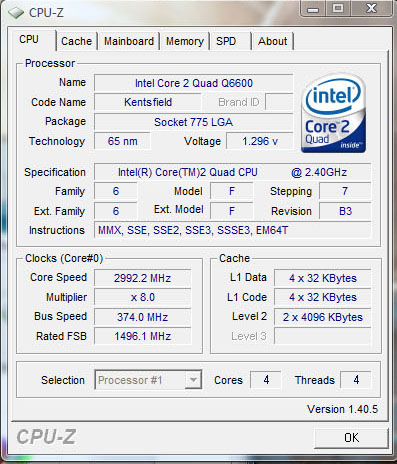Select the Memory tab
Viewport: 397px width, 464px height.
[x=185, y=41]
